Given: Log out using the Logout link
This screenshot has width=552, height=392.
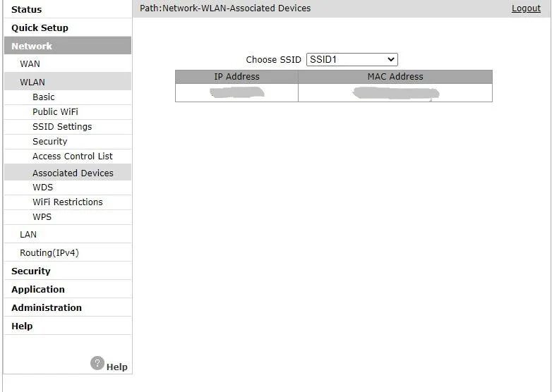Looking at the screenshot, I should click(x=526, y=8).
